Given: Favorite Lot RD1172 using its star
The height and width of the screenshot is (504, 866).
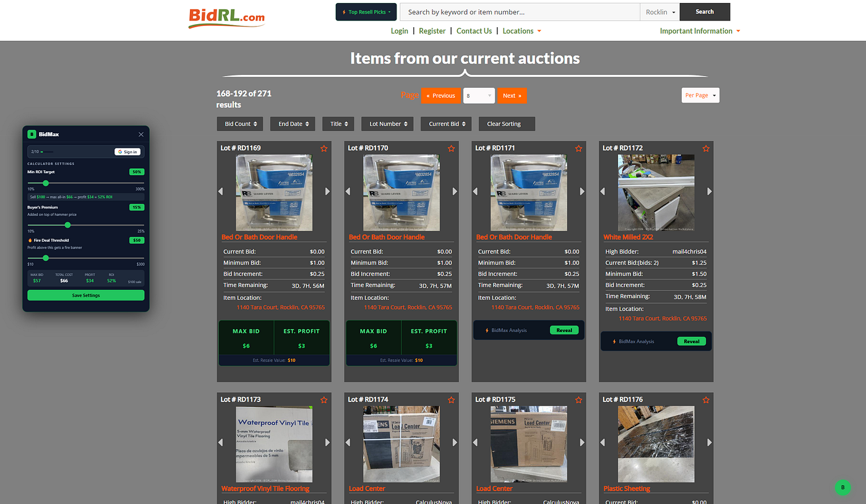Looking at the screenshot, I should [x=706, y=148].
